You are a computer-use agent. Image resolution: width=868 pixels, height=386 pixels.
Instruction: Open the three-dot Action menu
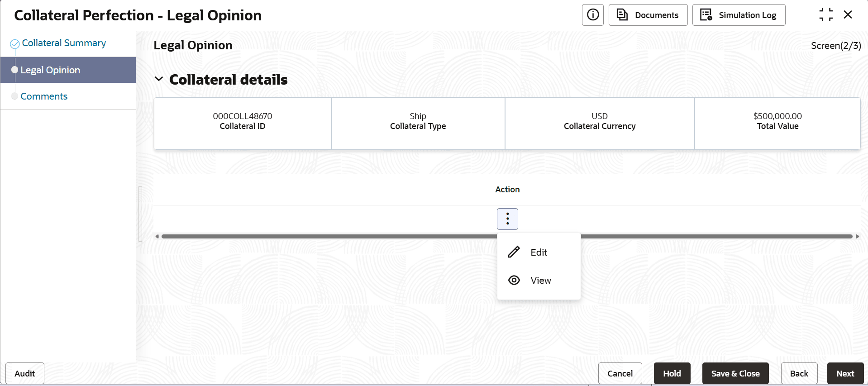[507, 219]
